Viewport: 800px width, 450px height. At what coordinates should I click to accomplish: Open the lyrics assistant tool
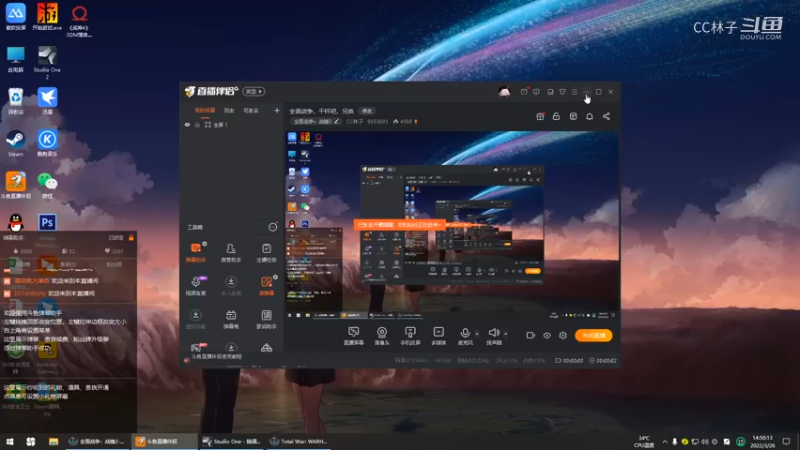pyautogui.click(x=266, y=319)
